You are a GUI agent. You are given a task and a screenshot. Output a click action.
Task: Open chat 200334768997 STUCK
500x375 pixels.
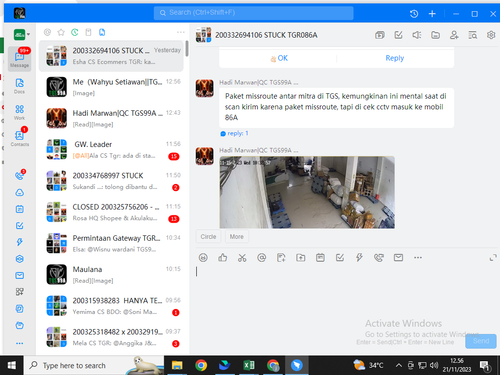111,181
